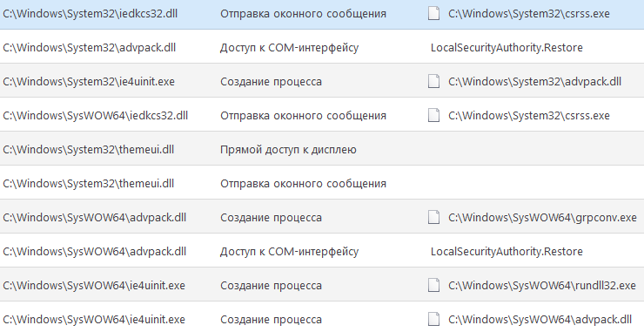644x332 pixels.
Task: Select the System32\ie4uinit.exe source entry
Action: click(x=89, y=81)
